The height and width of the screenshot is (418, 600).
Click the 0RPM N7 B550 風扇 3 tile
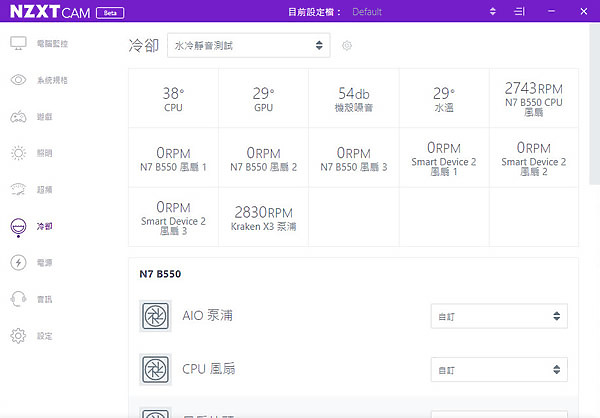pyautogui.click(x=354, y=158)
